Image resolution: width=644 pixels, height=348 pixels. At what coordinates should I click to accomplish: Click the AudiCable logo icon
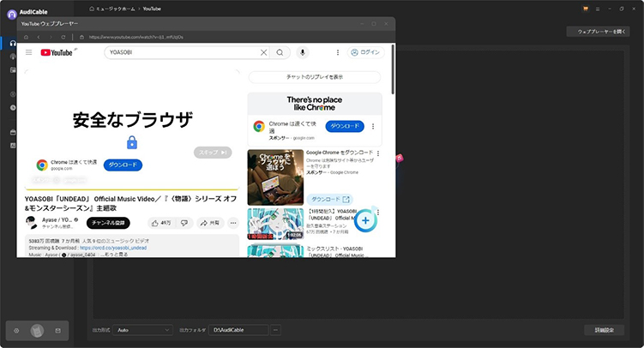(x=12, y=15)
